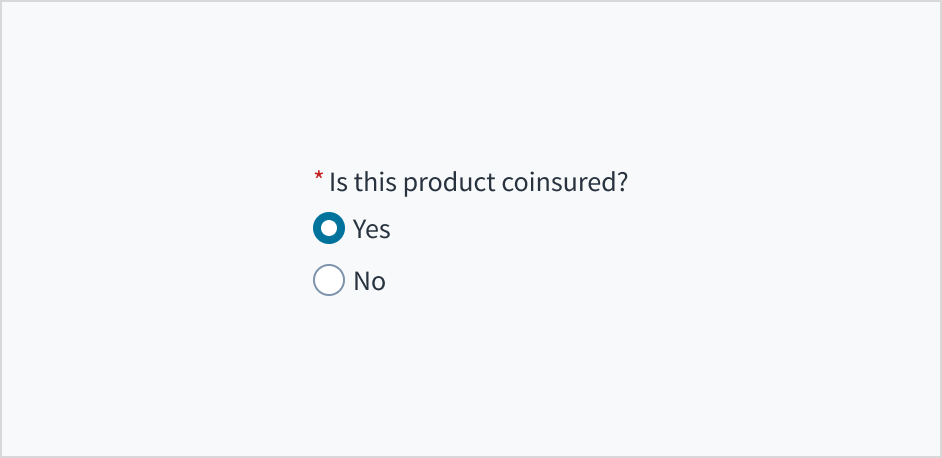Viewport: 942px width, 458px height.
Task: Mark the product as coinsured
Action: tap(329, 229)
